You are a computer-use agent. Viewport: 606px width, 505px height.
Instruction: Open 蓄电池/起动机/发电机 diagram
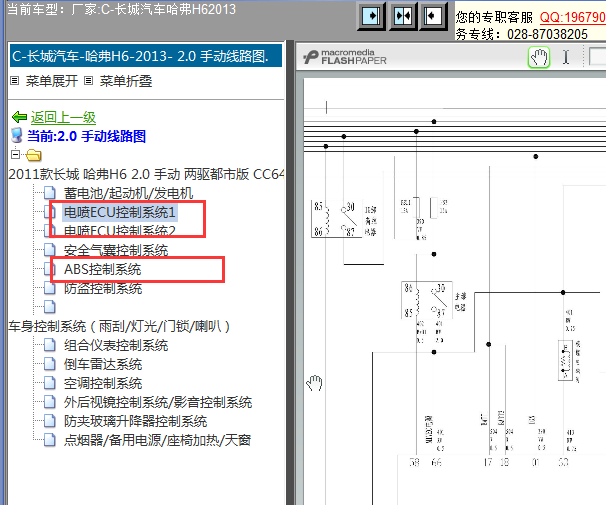(128, 193)
